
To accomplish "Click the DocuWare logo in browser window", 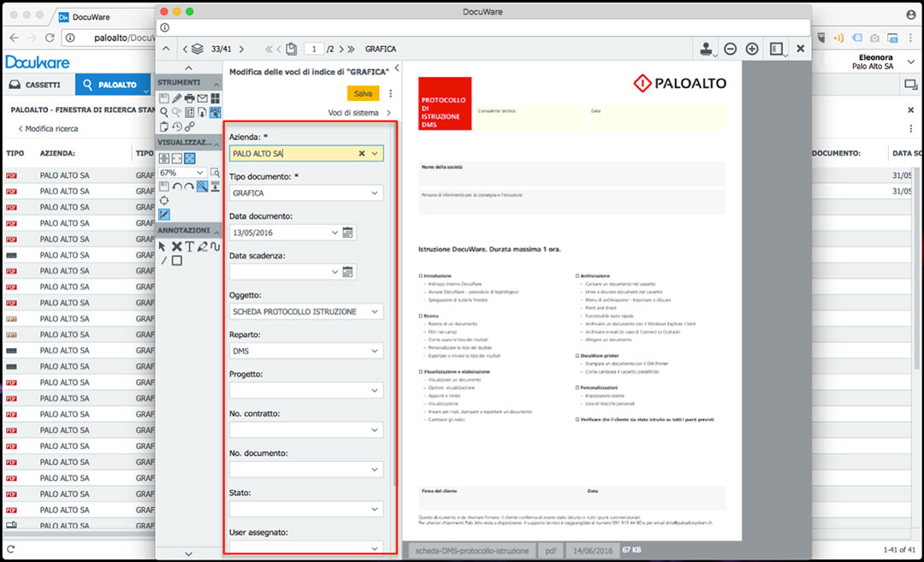I will [x=37, y=62].
